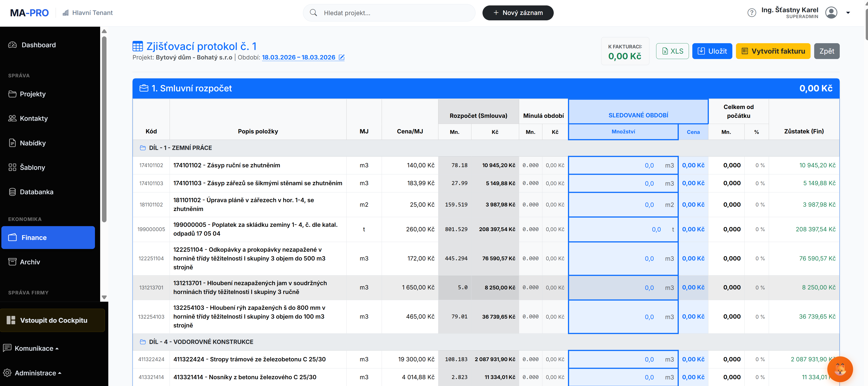
Task: Select Šablony in the sidebar
Action: [32, 167]
